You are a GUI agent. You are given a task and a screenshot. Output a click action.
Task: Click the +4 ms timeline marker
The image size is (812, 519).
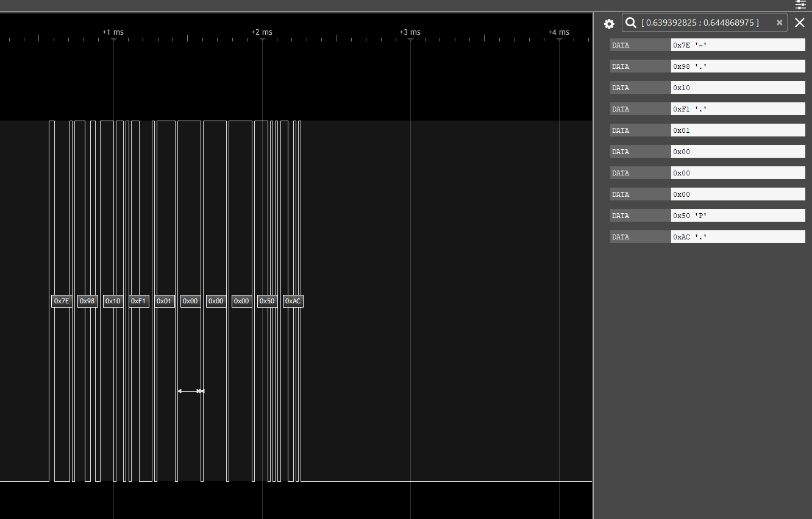click(x=558, y=32)
